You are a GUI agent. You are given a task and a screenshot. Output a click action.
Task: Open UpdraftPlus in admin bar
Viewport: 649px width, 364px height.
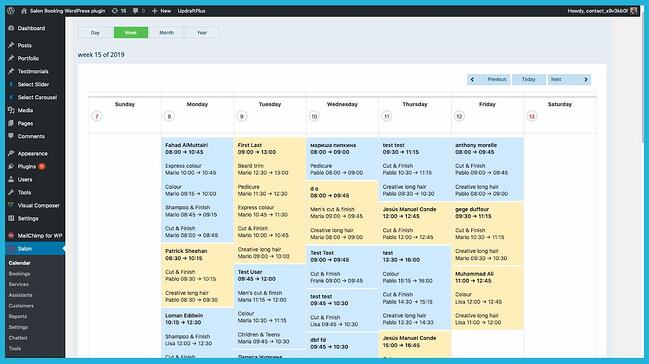click(191, 11)
